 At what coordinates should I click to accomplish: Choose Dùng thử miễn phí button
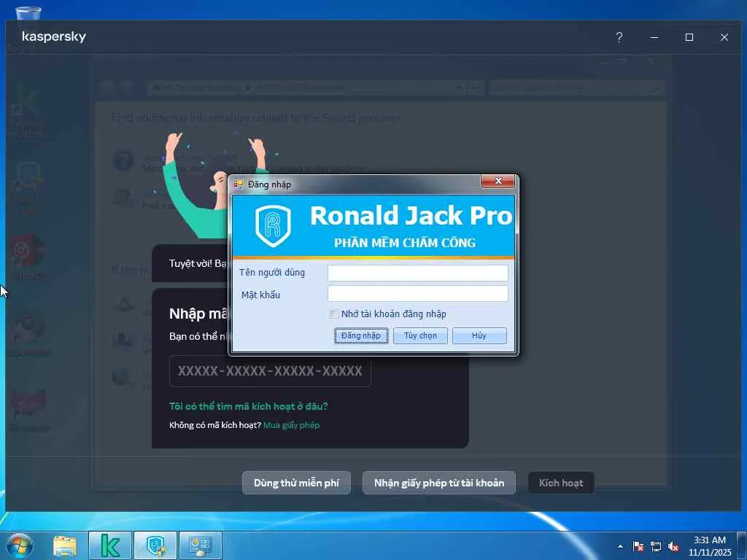(296, 483)
